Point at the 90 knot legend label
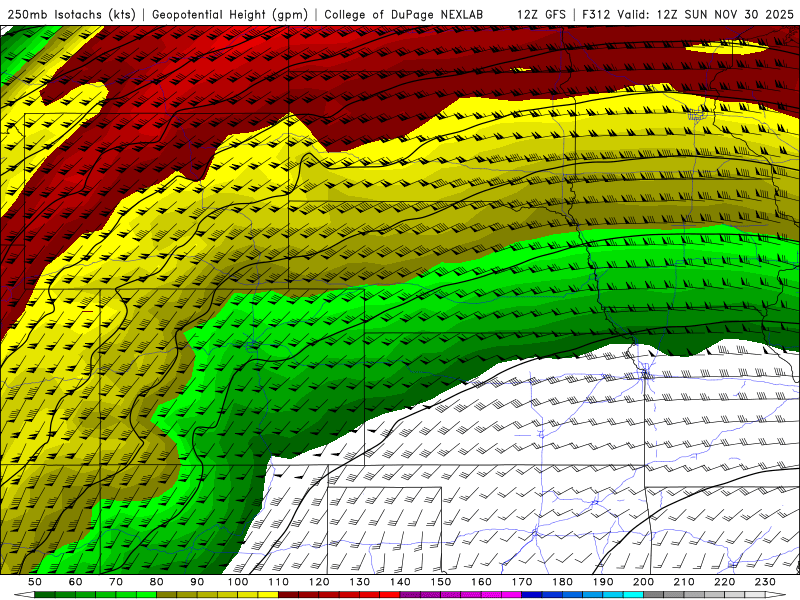Image resolution: width=800 pixels, height=600 pixels. pyautogui.click(x=197, y=582)
